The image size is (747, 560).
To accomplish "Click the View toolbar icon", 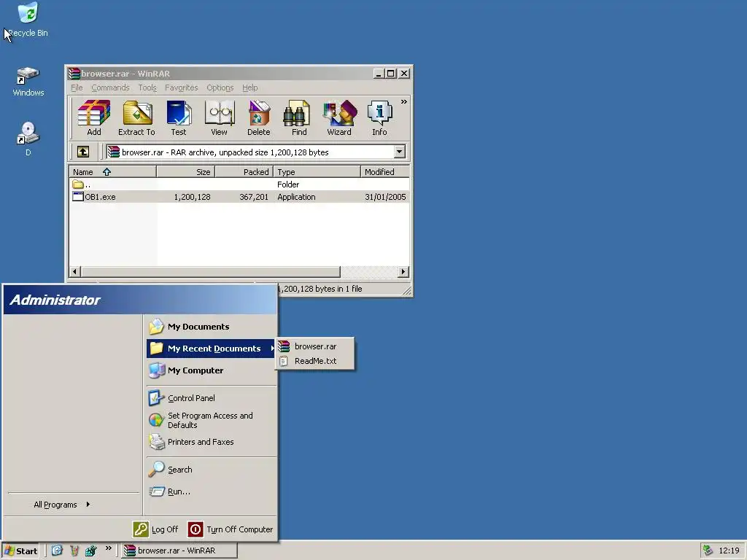I will click(x=219, y=118).
